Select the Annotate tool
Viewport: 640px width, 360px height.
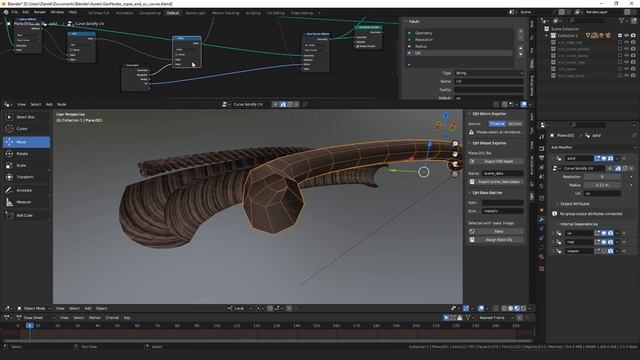pyautogui.click(x=27, y=190)
